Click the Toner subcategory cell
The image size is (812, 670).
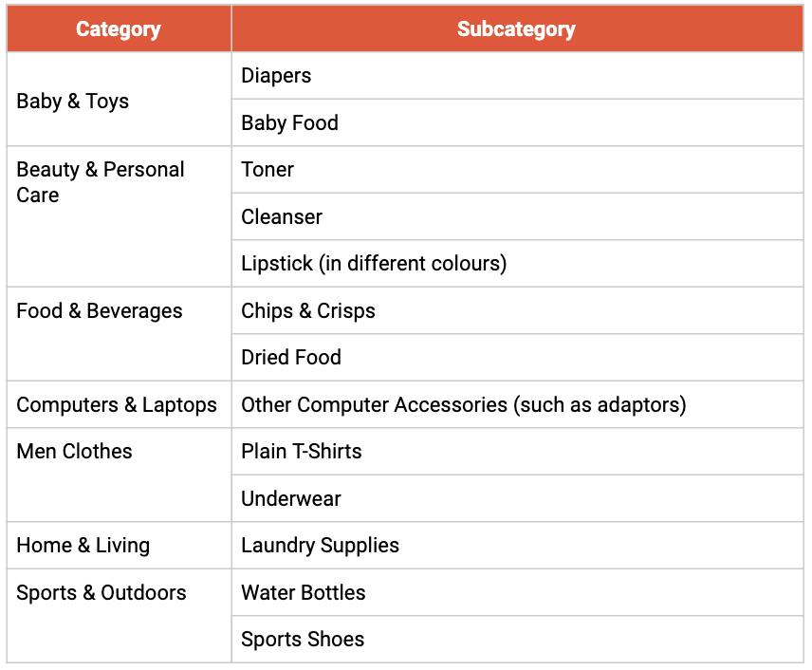[x=268, y=170]
